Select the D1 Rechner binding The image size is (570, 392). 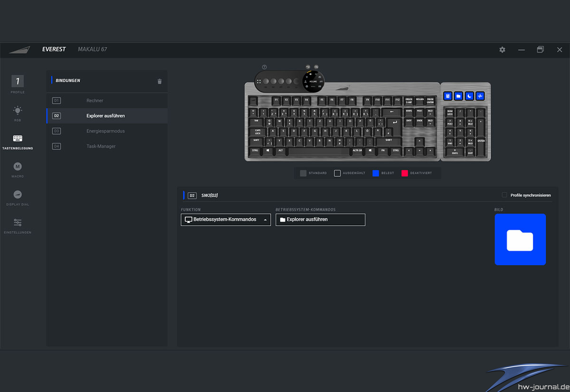pyautogui.click(x=107, y=101)
